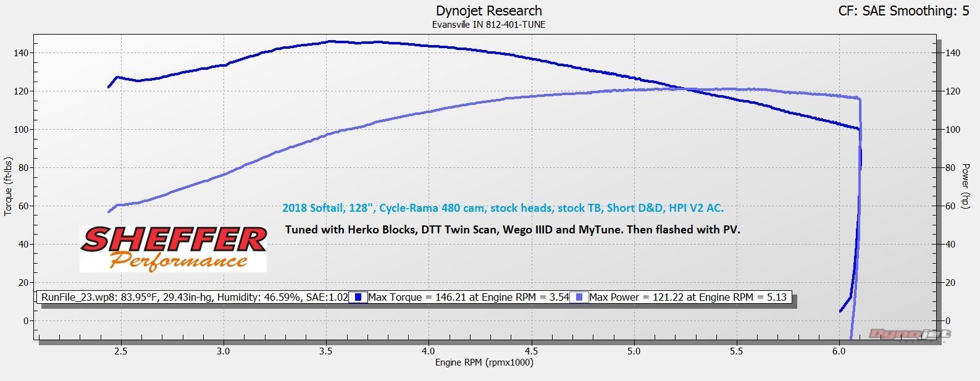Click the 100 tick on left torque axis
The width and height of the screenshot is (980, 381).
pyautogui.click(x=22, y=130)
